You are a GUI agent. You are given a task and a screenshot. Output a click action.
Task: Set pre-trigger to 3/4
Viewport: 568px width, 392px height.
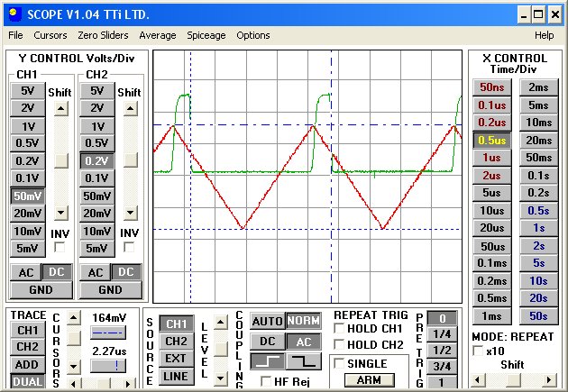click(x=442, y=366)
